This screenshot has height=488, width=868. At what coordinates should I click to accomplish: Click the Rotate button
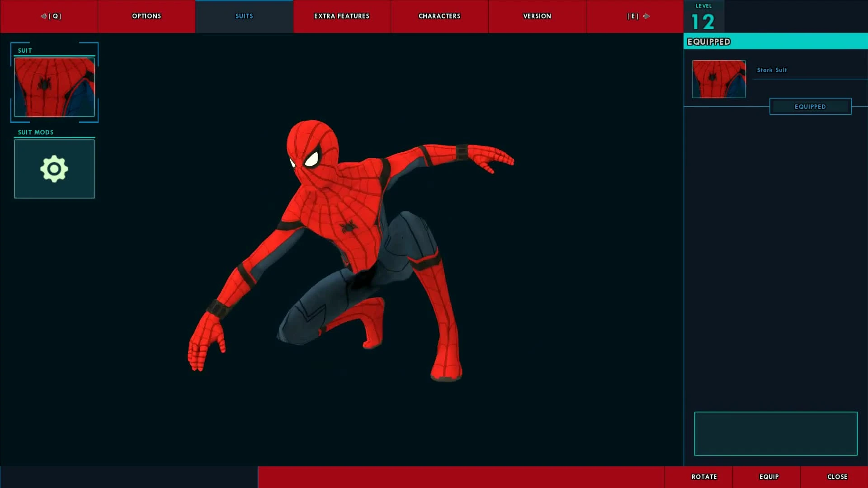pos(704,477)
